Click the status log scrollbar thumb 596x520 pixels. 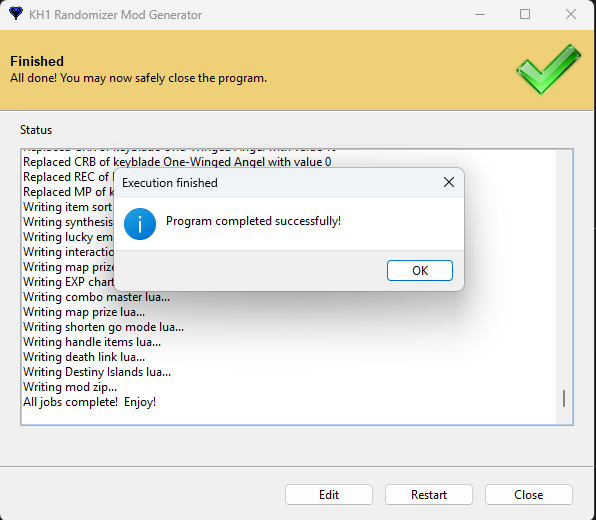pyautogui.click(x=564, y=398)
